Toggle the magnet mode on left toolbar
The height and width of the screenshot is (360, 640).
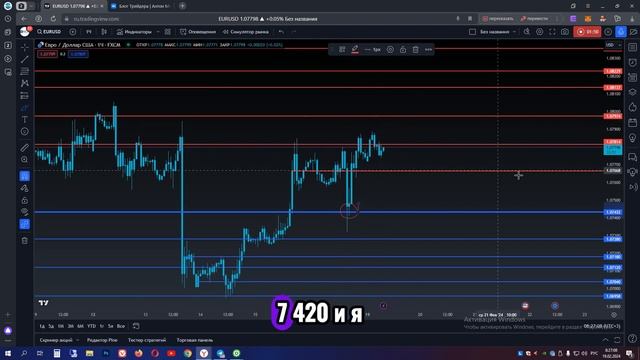(x=24, y=176)
